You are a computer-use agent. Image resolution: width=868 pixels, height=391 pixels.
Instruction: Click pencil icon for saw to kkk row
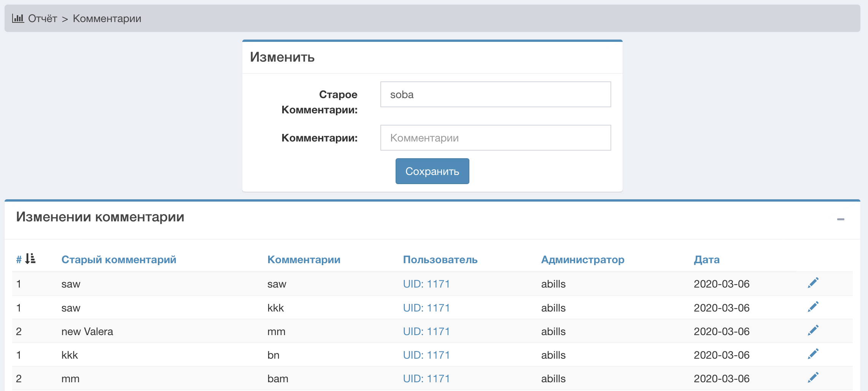coord(813,307)
